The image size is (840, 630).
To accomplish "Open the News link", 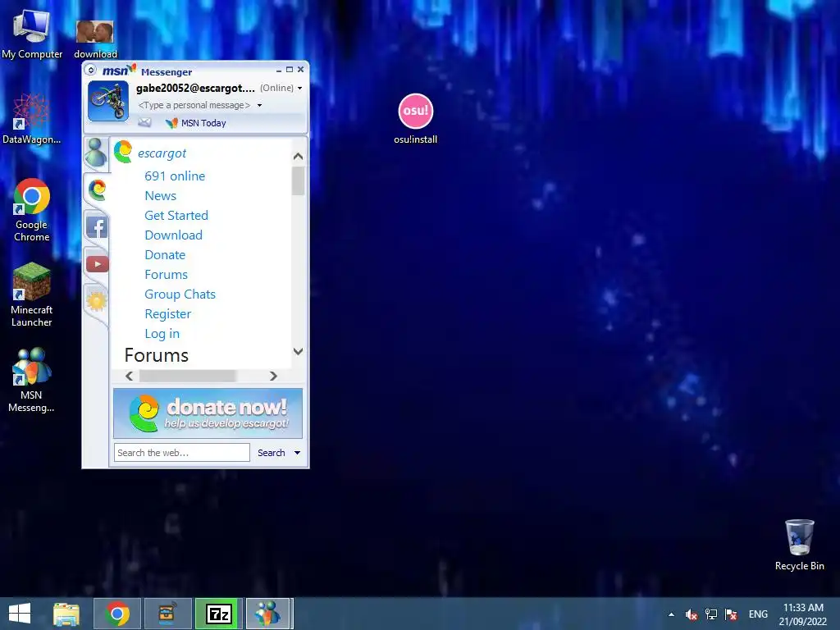I will click(160, 196).
